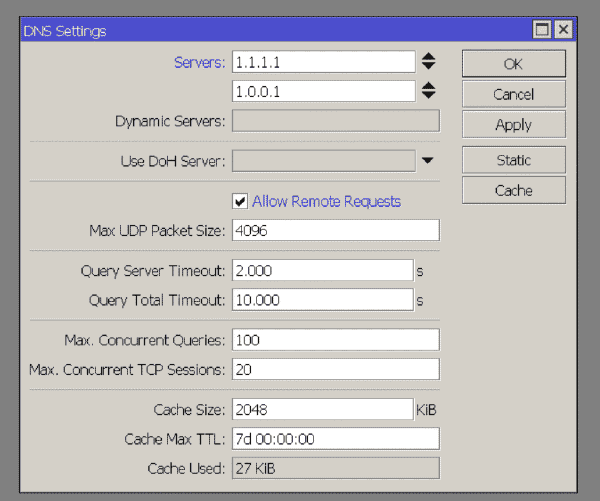Image resolution: width=600 pixels, height=501 pixels.
Task: Expand the Use DoH Server dropdown arrow
Action: click(428, 160)
